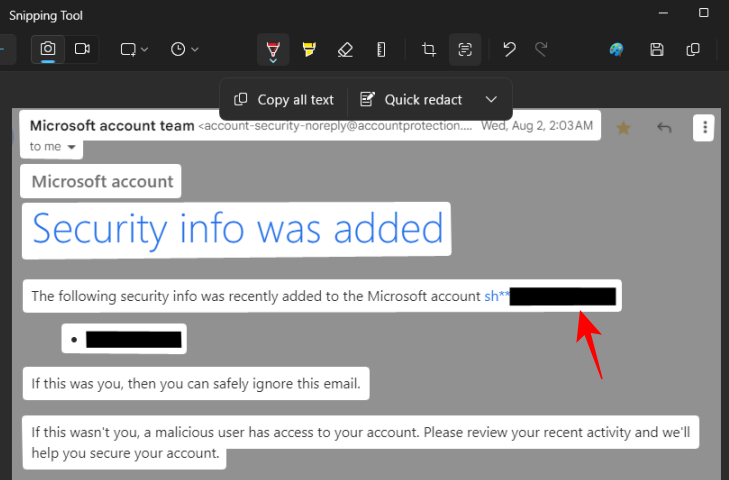
Task: Open pen color options chevron under Ballpoint pen
Action: 273,61
